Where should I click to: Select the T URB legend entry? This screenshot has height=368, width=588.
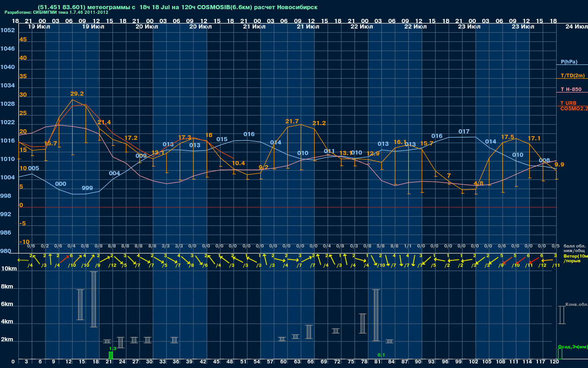(x=568, y=103)
